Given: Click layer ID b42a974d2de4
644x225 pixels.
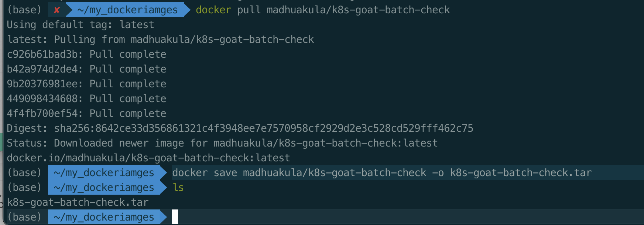Looking at the screenshot, I should (x=44, y=69).
